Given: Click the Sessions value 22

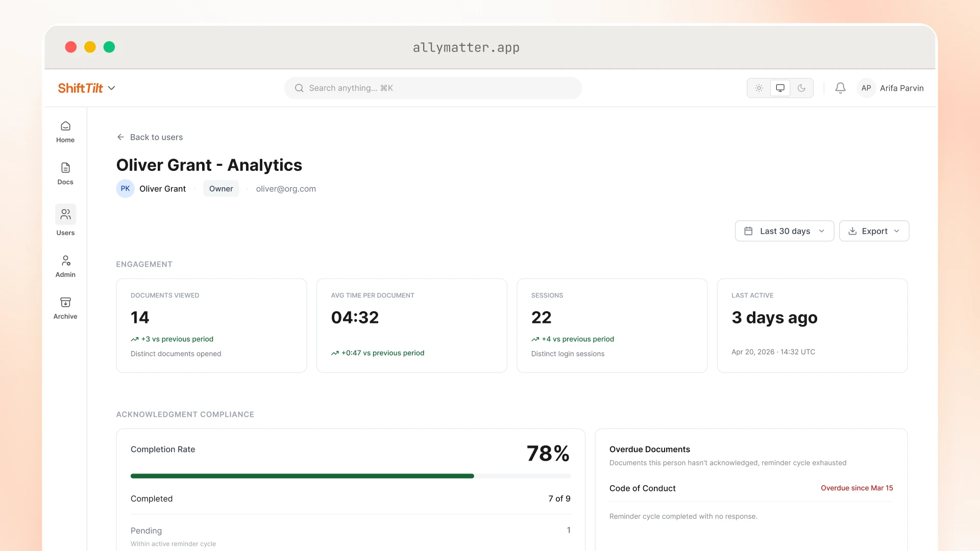Looking at the screenshot, I should pyautogui.click(x=542, y=317).
